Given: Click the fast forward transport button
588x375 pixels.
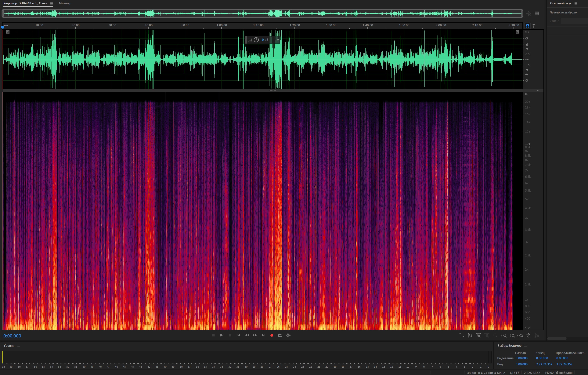Looking at the screenshot, I should click(255, 335).
